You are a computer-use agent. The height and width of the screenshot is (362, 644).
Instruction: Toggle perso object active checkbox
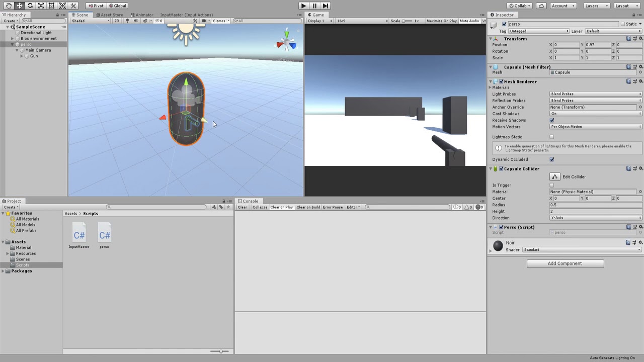pyautogui.click(x=504, y=24)
